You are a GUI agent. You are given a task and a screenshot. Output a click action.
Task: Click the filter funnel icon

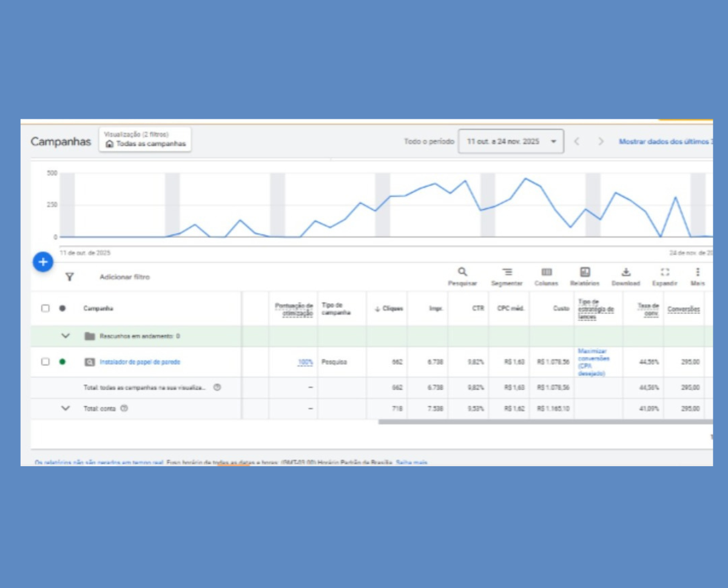tap(70, 277)
